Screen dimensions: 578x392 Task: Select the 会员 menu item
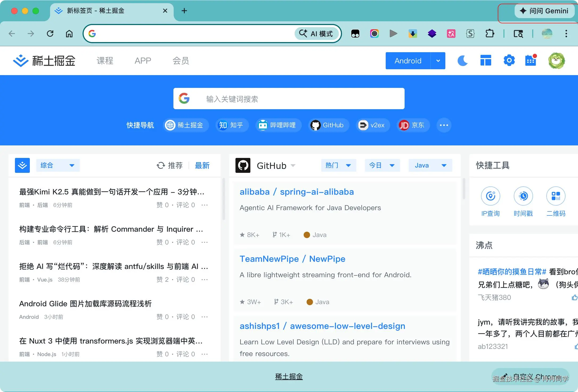[181, 61]
